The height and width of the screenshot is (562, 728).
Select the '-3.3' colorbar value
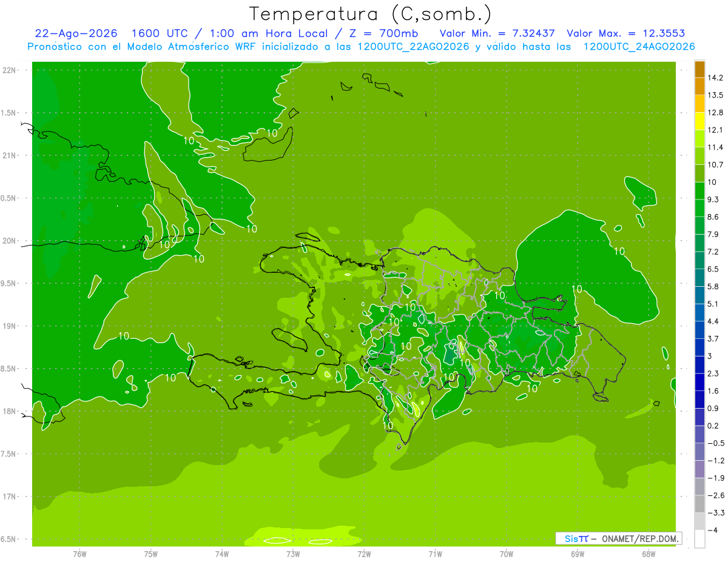[715, 513]
